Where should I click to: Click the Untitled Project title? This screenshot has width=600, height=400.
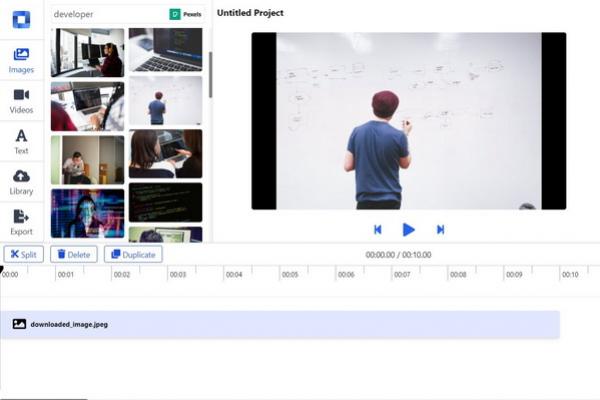tap(250, 13)
